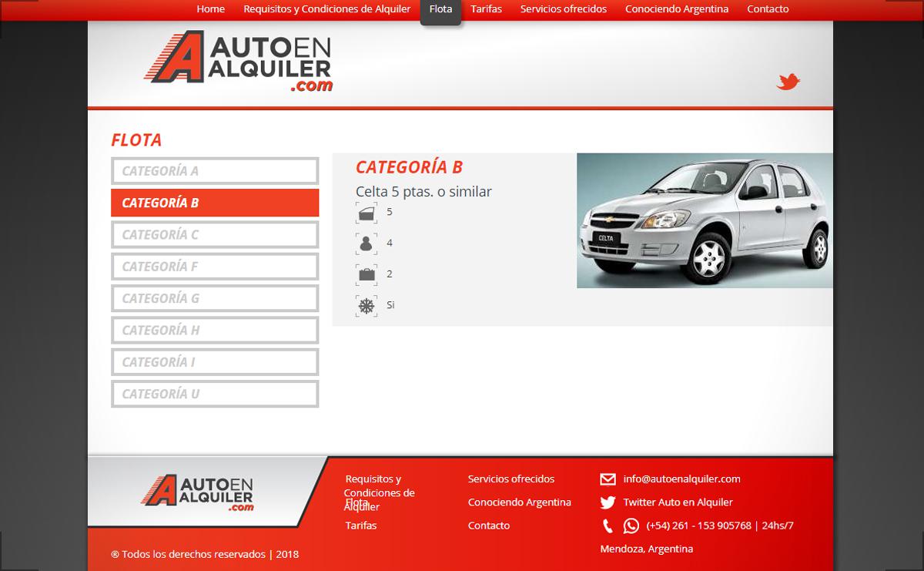Click the Auto en Alquiler header logo
The height and width of the screenshot is (571, 924).
point(239,62)
